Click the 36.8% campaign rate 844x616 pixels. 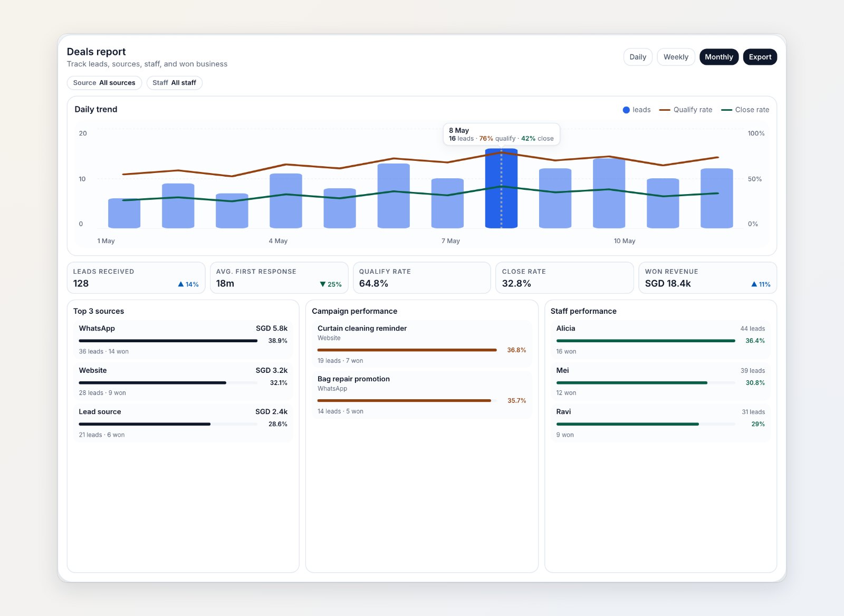point(516,350)
